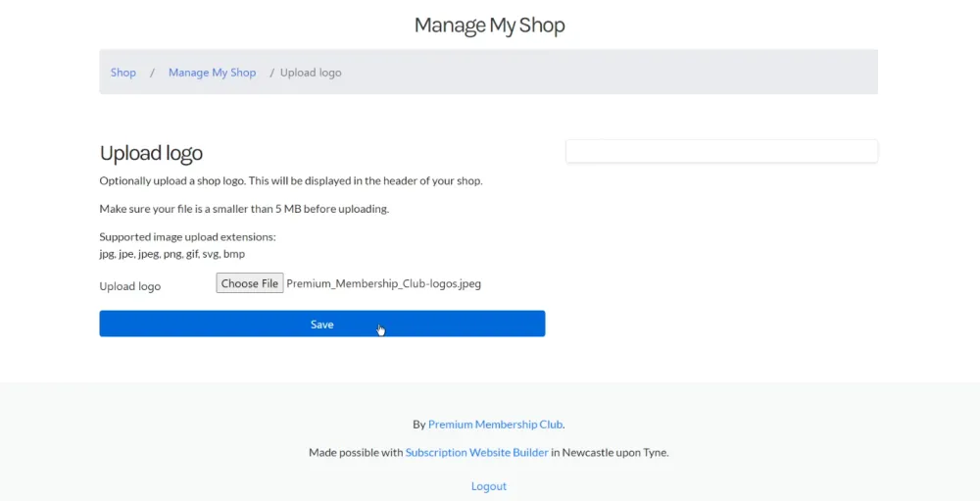The height and width of the screenshot is (501, 980).
Task: Select the Upload logo breadcrumb text
Action: pos(311,73)
